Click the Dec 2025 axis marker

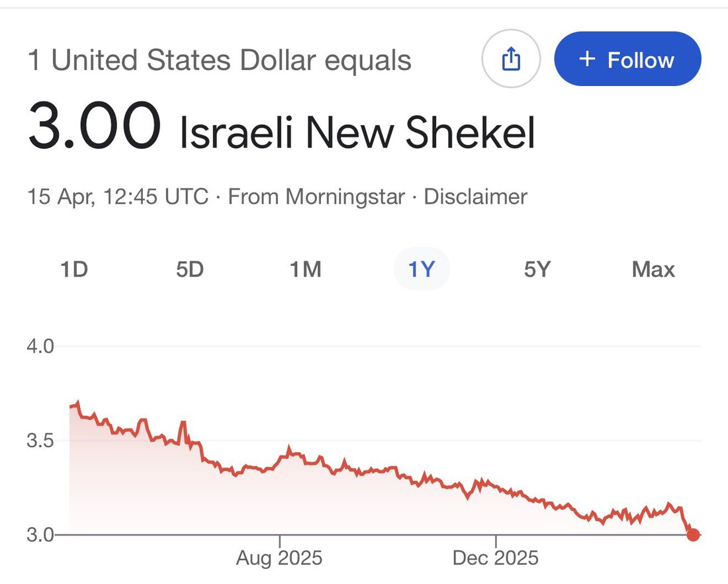[x=496, y=558]
